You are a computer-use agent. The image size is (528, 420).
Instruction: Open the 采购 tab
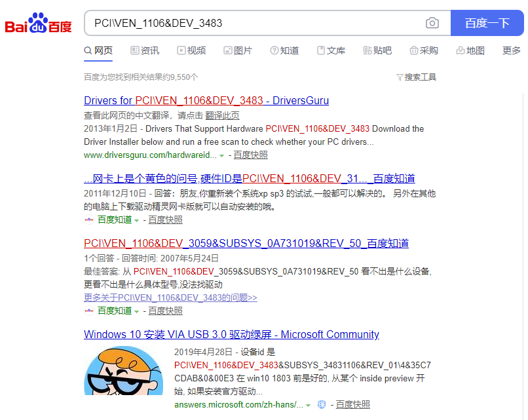pyautogui.click(x=424, y=50)
